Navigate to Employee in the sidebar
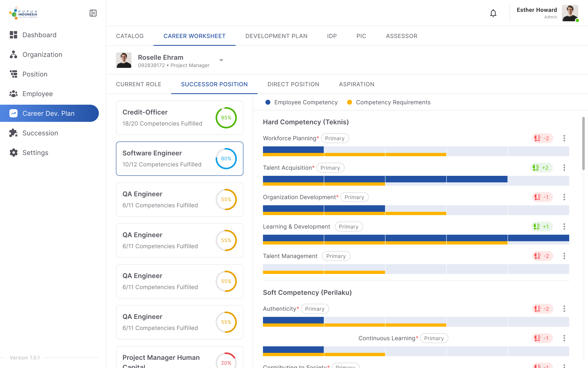Viewport: 588px width, 368px height. (49, 94)
